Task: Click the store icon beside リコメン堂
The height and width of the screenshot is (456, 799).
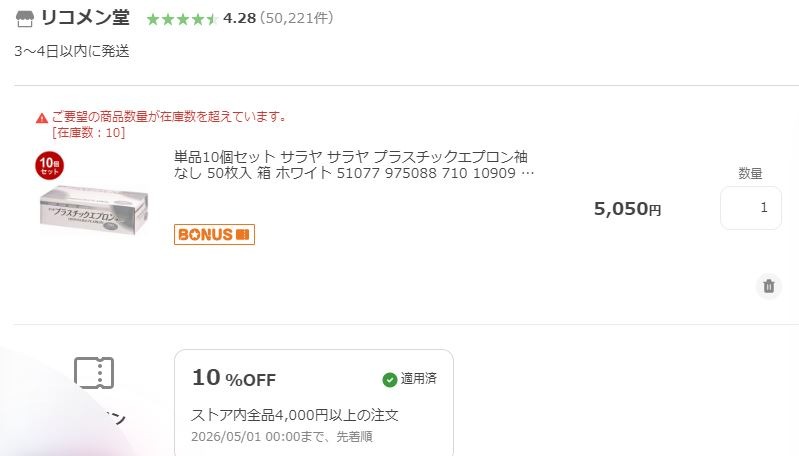Action: (x=24, y=19)
